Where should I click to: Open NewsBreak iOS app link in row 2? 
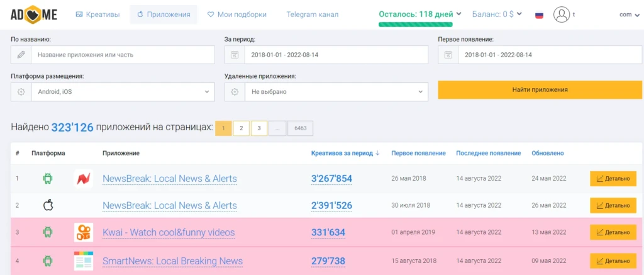(170, 206)
